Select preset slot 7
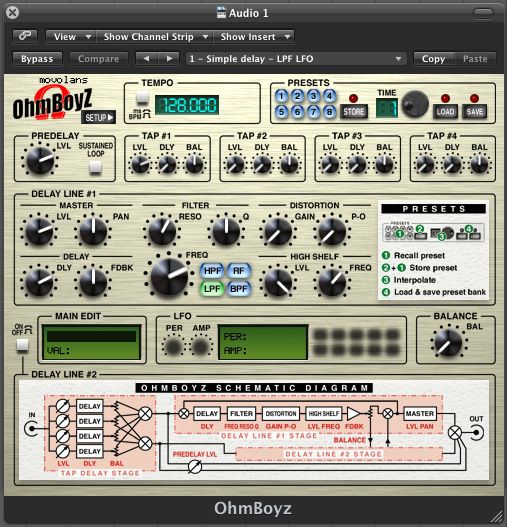The height and width of the screenshot is (527, 507). (313, 112)
